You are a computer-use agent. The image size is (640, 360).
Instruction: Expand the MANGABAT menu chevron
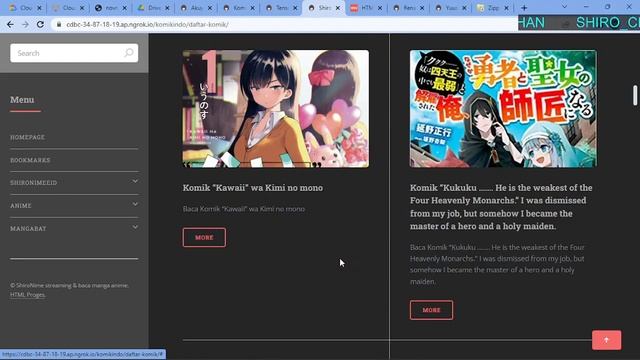tap(135, 227)
